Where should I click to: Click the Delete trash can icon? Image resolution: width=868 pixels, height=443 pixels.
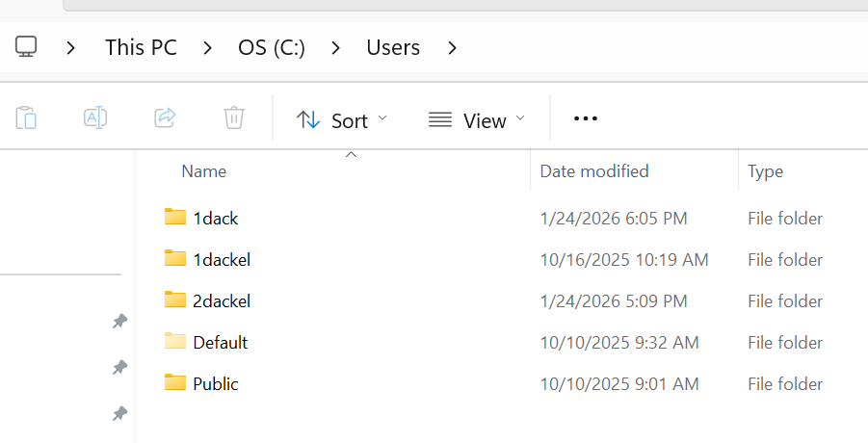tap(233, 118)
